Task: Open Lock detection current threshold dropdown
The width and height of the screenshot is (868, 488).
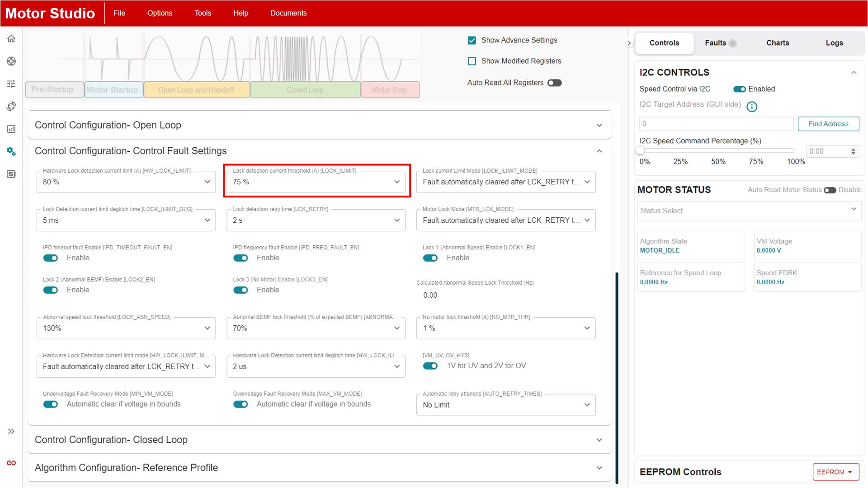Action: pos(396,182)
